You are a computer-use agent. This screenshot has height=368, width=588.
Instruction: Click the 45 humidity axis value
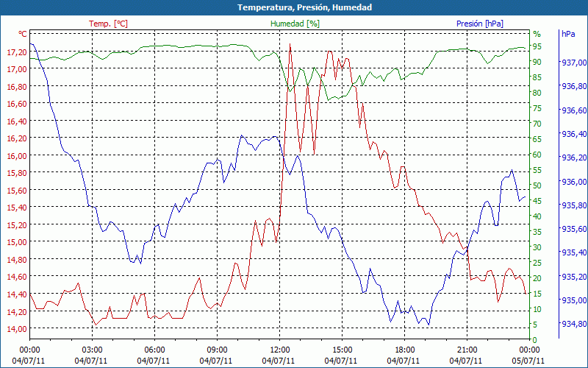click(537, 201)
